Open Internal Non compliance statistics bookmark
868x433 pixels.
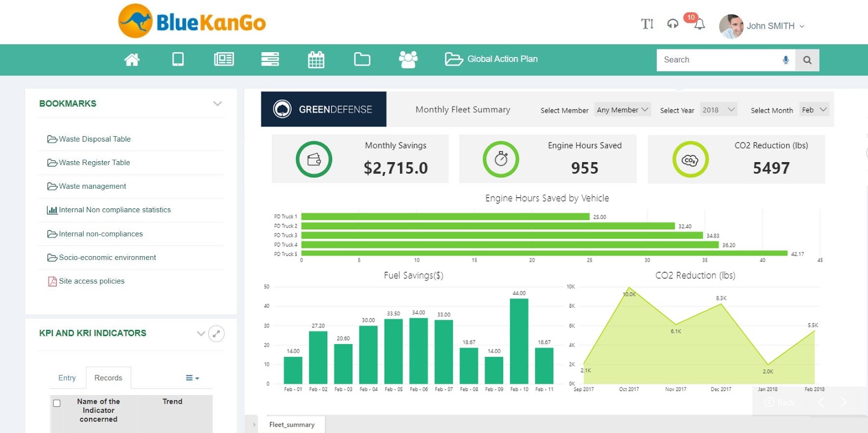(115, 209)
